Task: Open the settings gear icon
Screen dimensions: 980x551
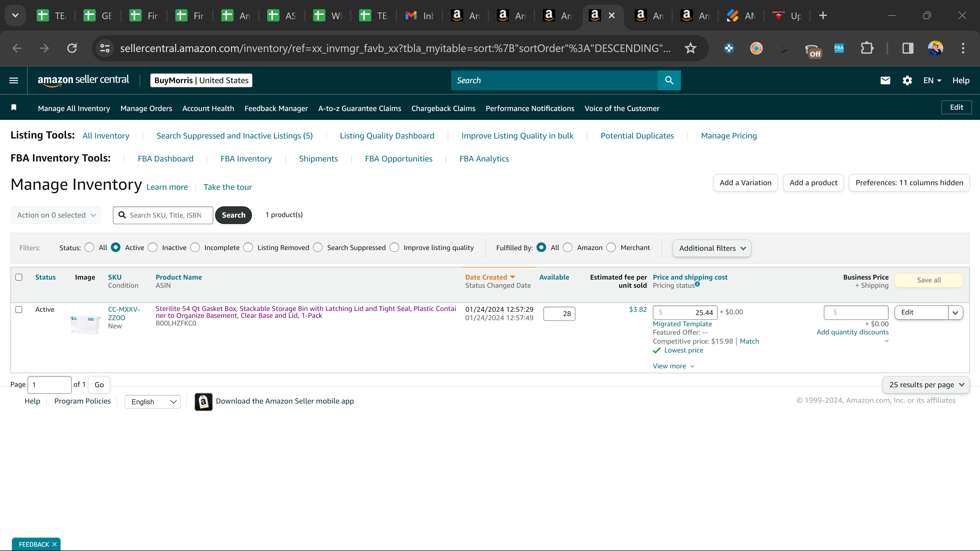Action: tap(907, 80)
